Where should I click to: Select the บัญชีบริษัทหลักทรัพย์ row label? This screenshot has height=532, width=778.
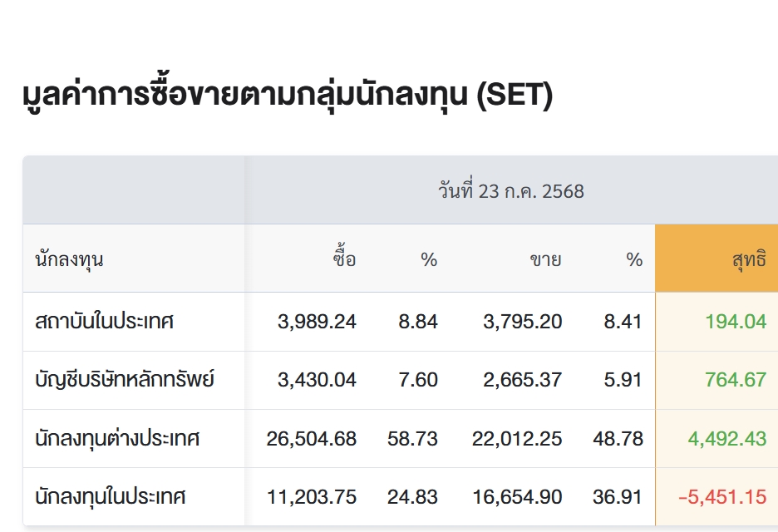(125, 380)
